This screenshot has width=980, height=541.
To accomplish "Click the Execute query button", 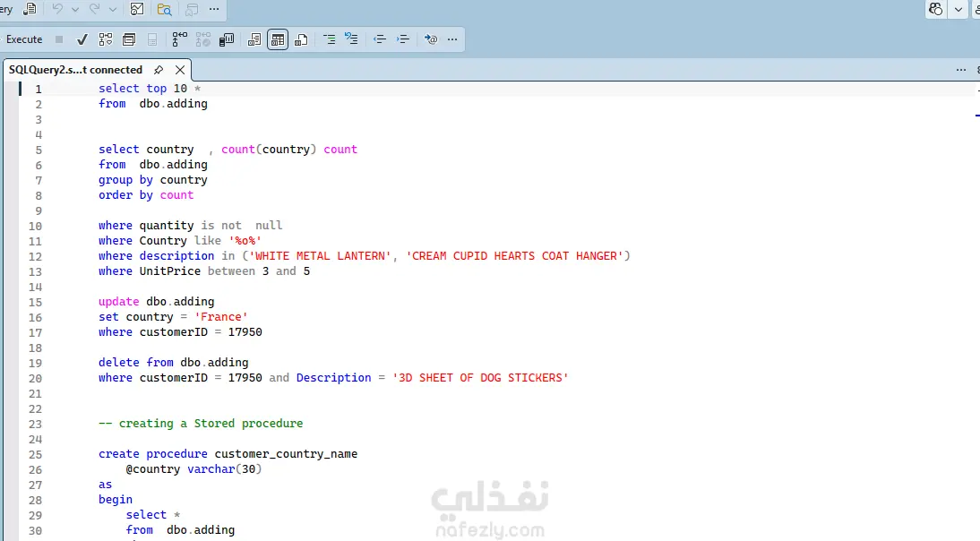I will (24, 39).
